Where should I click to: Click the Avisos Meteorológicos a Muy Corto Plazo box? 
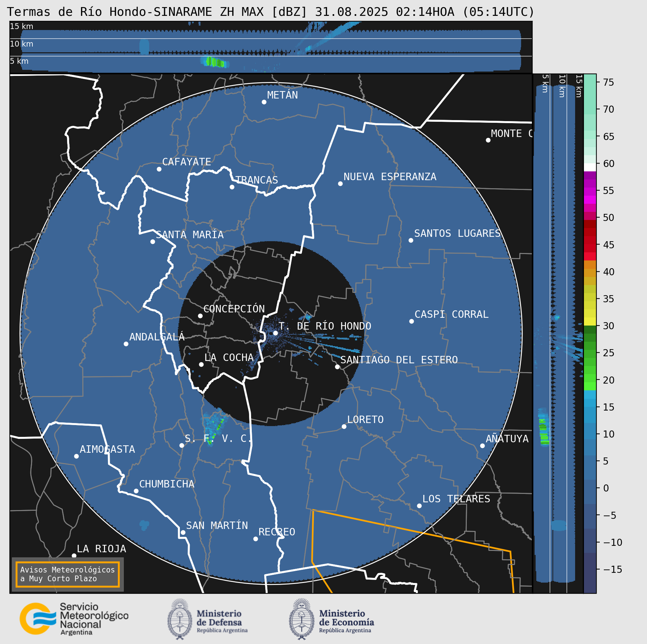[68, 574]
